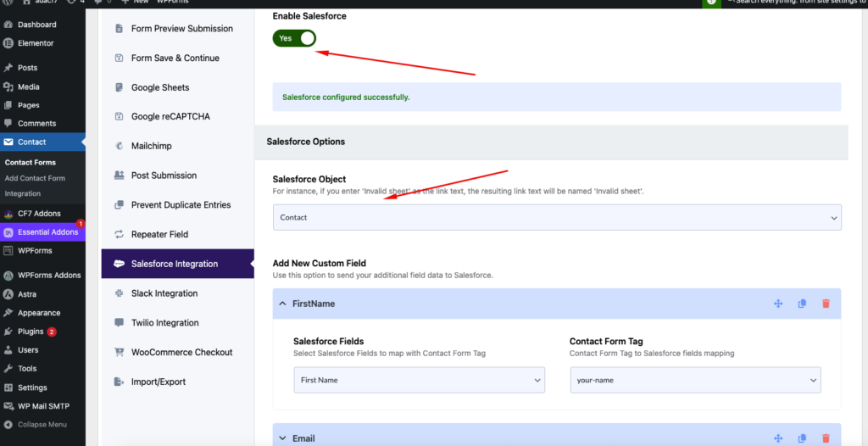Collapse the FirstName field section
868x446 pixels.
coord(281,304)
